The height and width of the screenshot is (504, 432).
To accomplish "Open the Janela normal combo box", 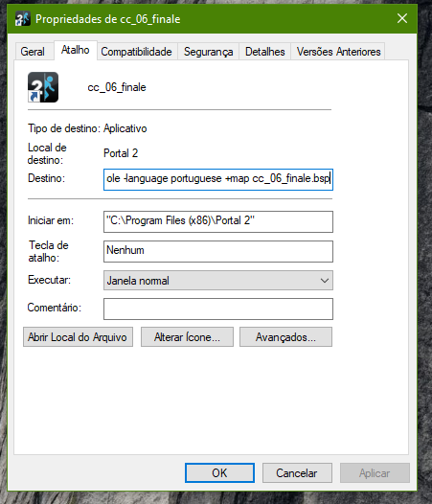I will [x=218, y=281].
